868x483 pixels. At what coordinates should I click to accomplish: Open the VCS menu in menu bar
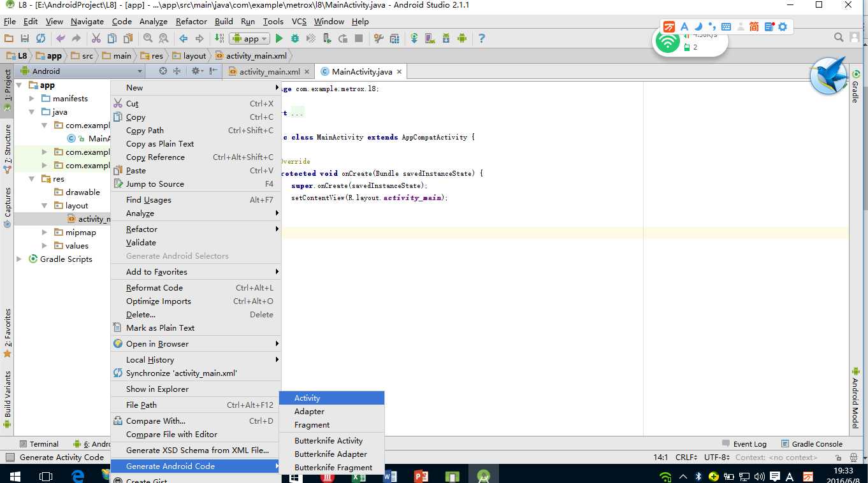(x=299, y=21)
